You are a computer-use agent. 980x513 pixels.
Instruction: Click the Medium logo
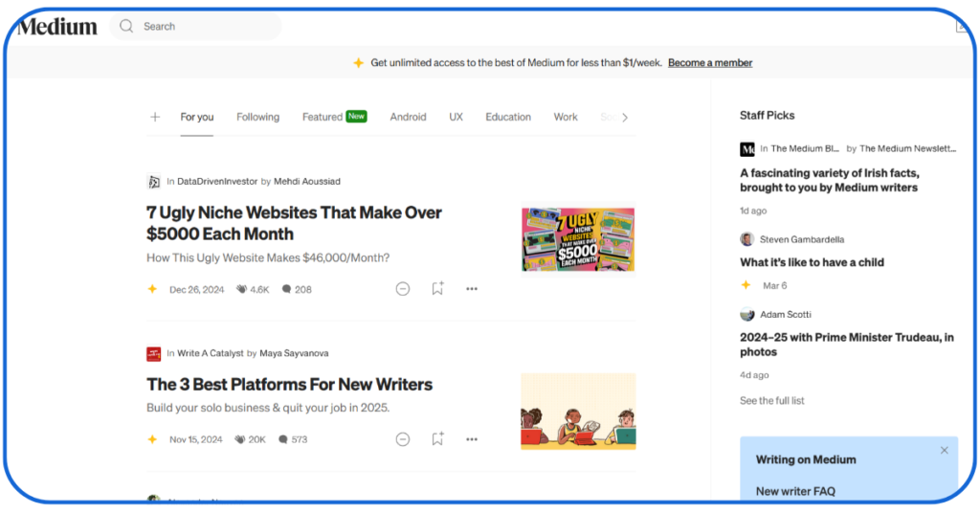[x=57, y=26]
